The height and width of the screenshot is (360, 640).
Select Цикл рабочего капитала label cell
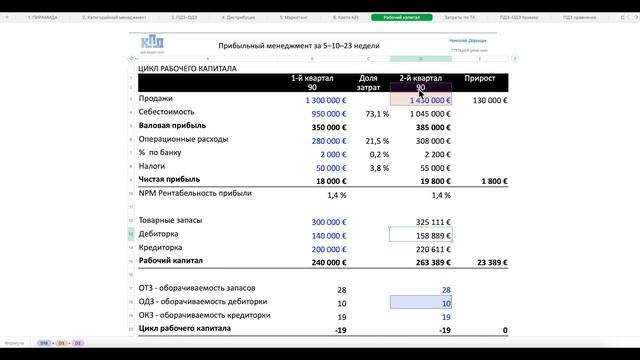coord(184,328)
